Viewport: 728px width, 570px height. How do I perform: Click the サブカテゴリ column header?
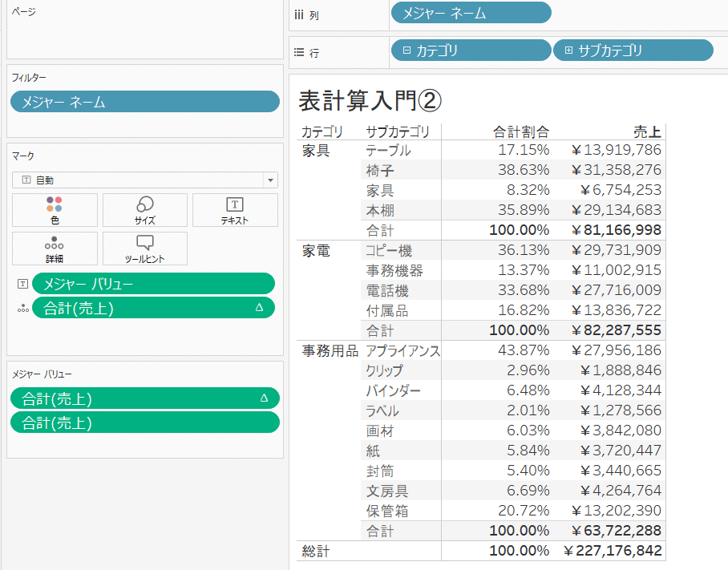[398, 131]
